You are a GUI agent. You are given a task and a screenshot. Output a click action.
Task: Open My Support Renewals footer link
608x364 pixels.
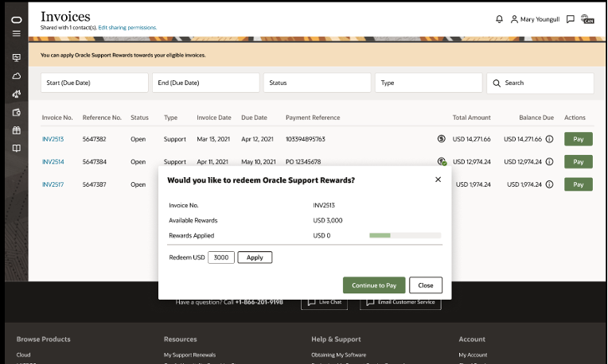[189, 354]
